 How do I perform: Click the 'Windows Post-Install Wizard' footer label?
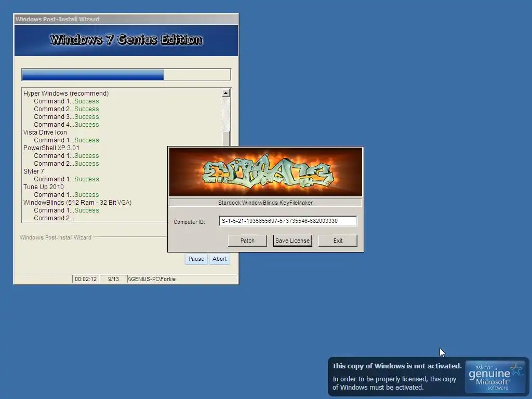(x=55, y=237)
